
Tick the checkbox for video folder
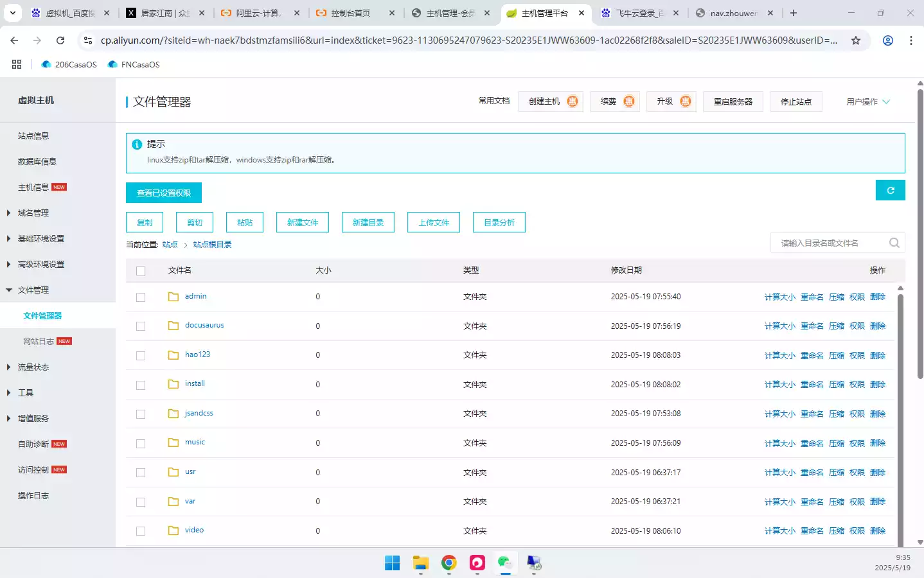coord(141,531)
